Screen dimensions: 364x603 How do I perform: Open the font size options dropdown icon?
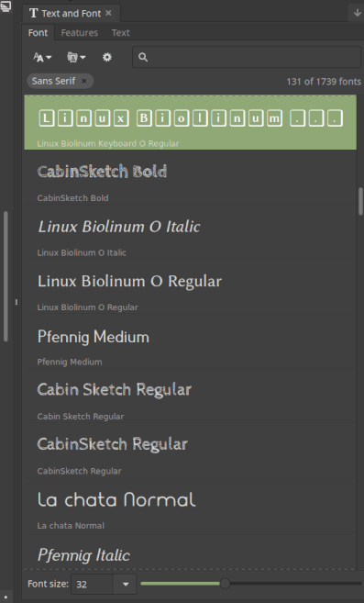pos(42,57)
